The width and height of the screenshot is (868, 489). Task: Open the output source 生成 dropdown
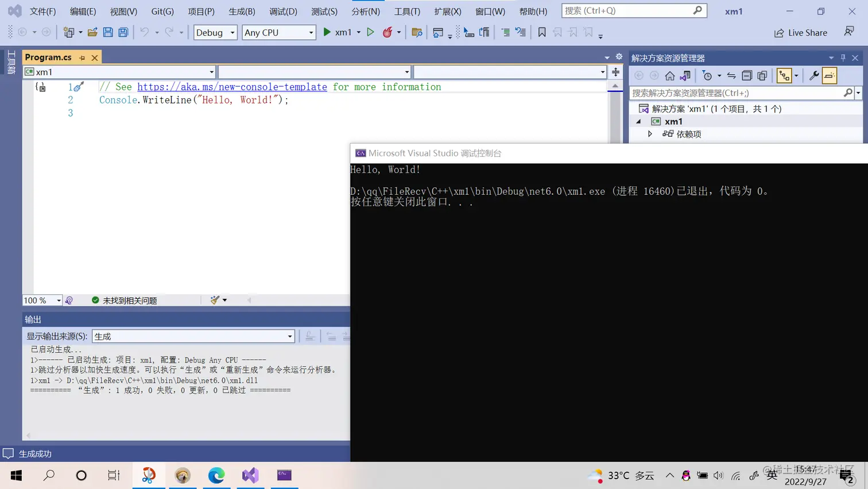point(193,336)
